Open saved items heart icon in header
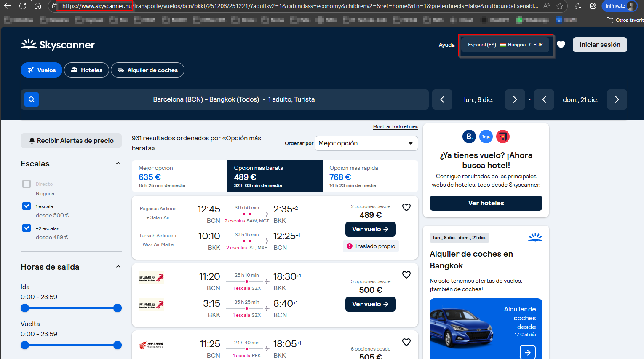This screenshot has height=359, width=644. 561,45
